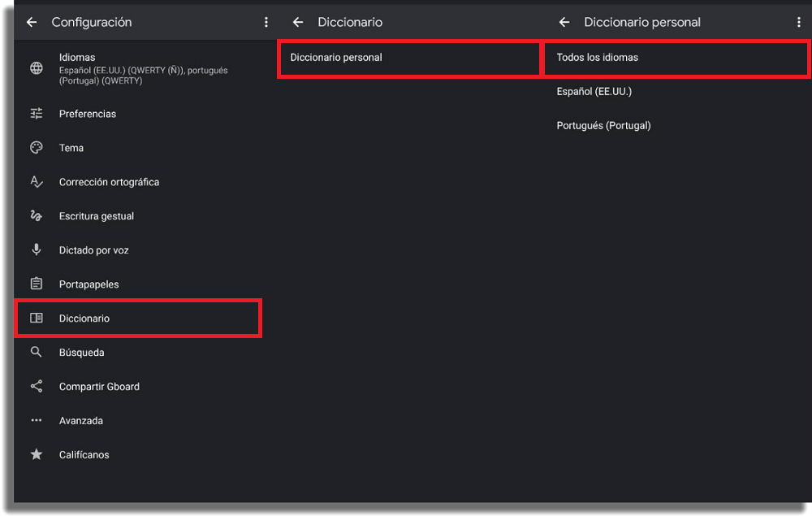
Task: Select the Diccionario personal entry
Action: [x=408, y=58]
